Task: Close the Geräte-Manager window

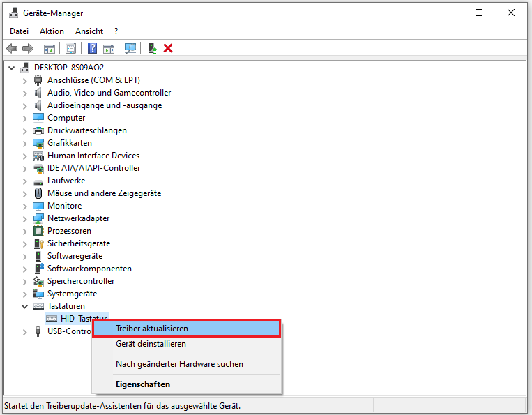Action: 511,13
